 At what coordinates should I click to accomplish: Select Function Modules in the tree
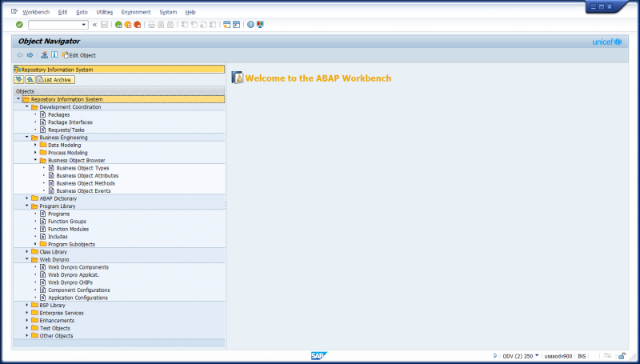pyautogui.click(x=69, y=229)
